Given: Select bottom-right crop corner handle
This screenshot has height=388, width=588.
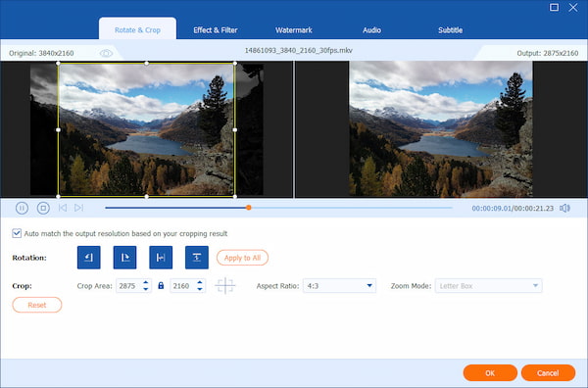Looking at the screenshot, I should (x=235, y=196).
